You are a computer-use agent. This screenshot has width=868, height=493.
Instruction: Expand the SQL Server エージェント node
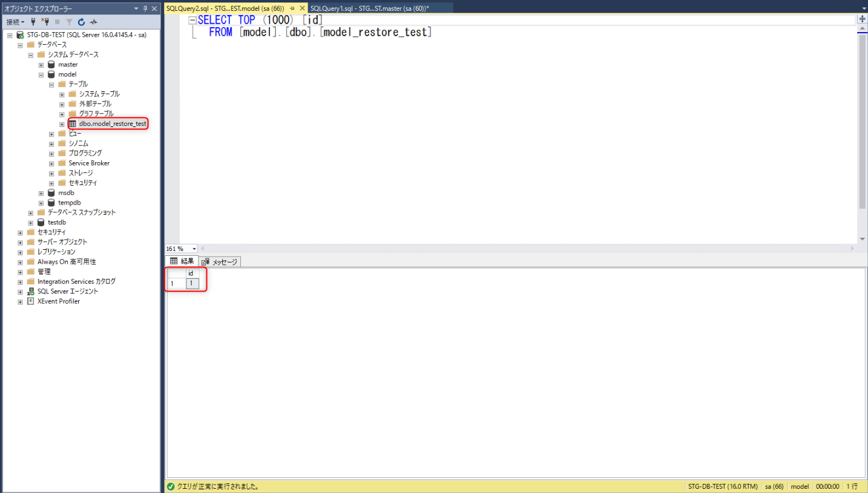[19, 291]
